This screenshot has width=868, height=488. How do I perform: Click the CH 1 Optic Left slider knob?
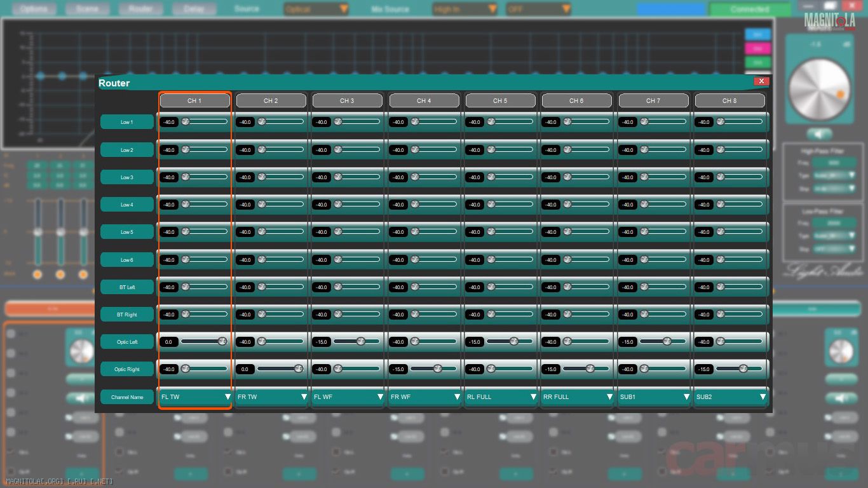click(x=222, y=341)
